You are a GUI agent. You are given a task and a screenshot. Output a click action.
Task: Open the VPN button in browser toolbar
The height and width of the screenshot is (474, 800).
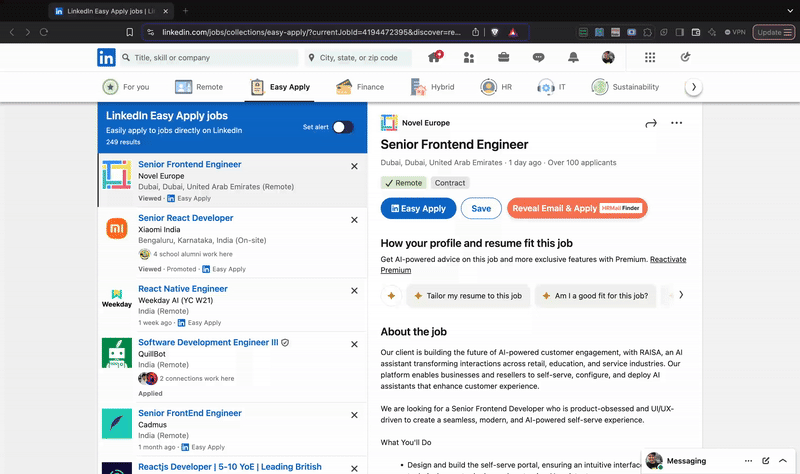(x=735, y=32)
